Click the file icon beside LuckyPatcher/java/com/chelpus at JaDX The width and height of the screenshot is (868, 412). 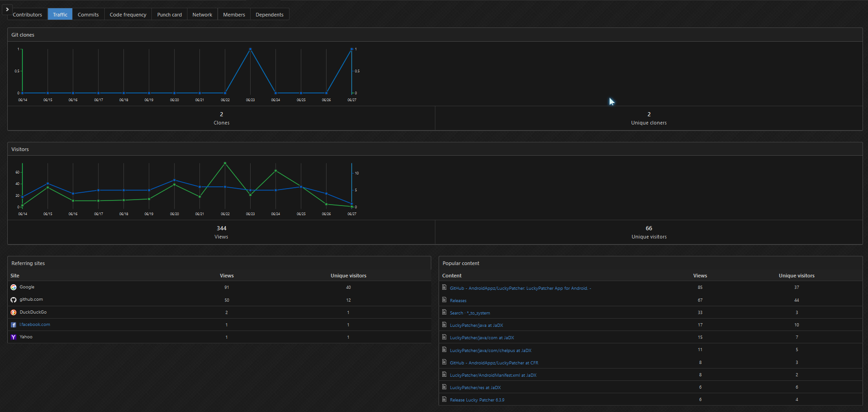click(444, 350)
